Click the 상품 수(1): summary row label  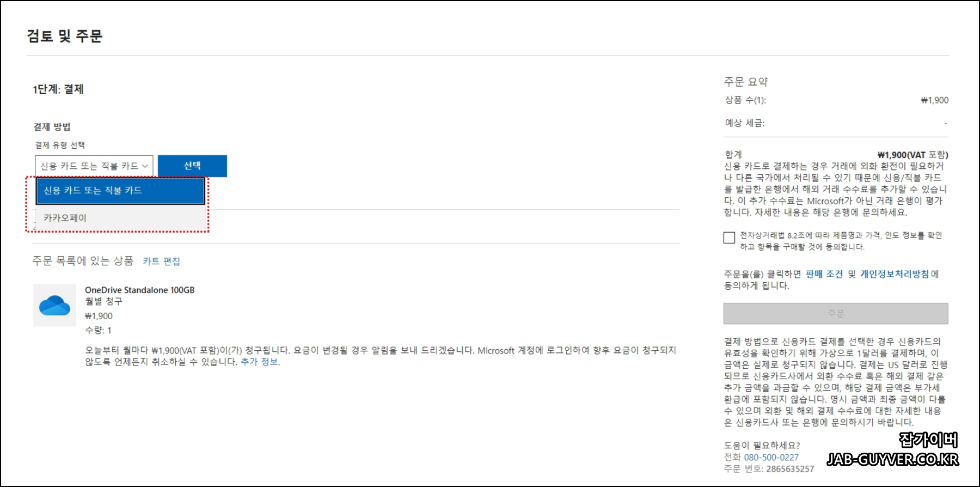coord(745,100)
